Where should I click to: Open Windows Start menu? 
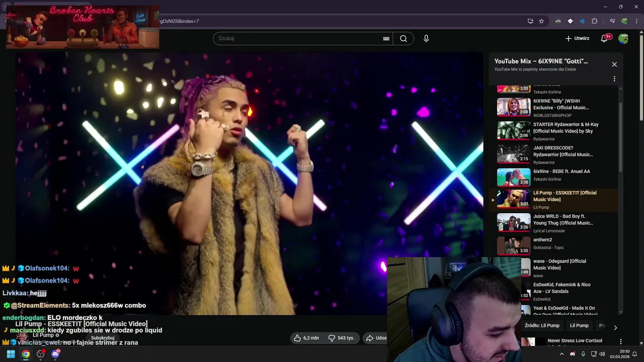click(11, 354)
